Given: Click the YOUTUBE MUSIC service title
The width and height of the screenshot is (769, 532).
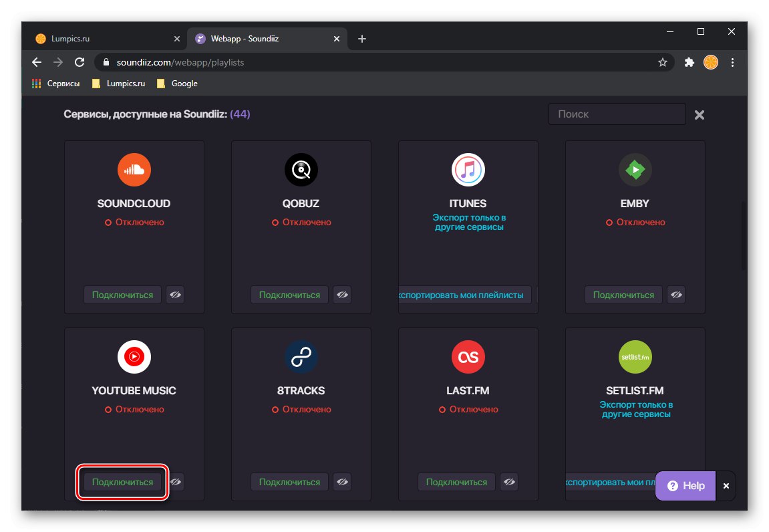Looking at the screenshot, I should [134, 391].
